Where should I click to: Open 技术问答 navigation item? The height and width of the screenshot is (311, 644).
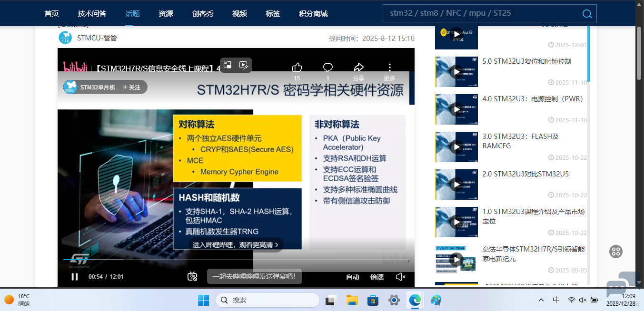click(92, 13)
